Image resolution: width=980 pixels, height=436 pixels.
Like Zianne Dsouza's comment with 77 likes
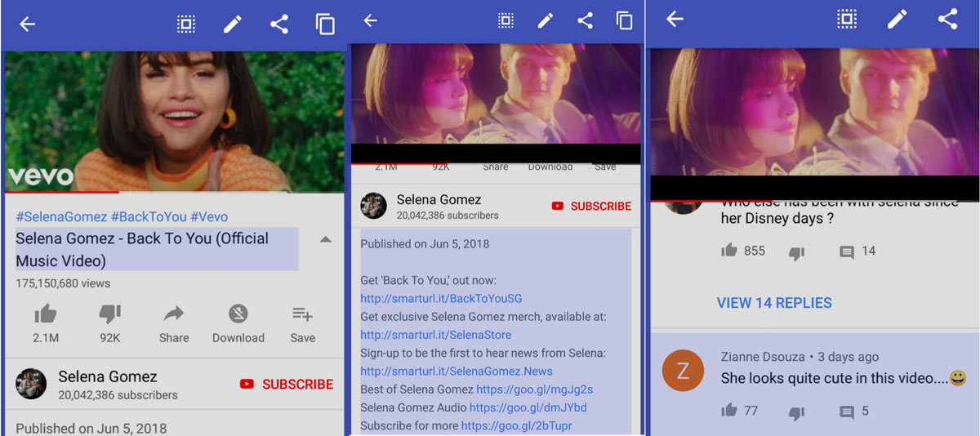[x=729, y=411]
